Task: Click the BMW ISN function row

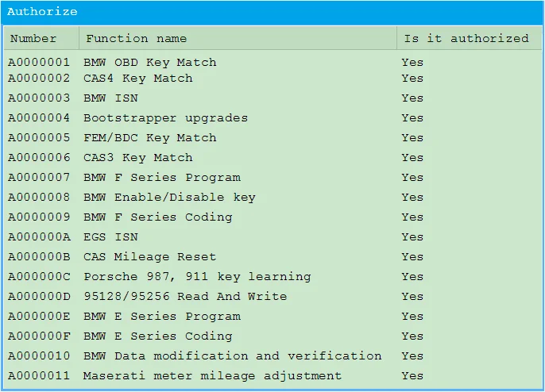Action: click(110, 98)
